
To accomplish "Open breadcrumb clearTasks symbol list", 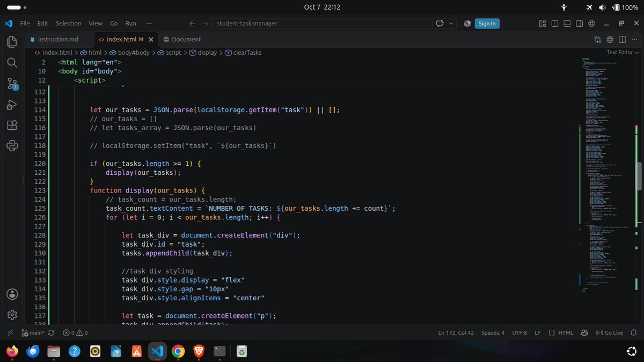I will click(243, 53).
